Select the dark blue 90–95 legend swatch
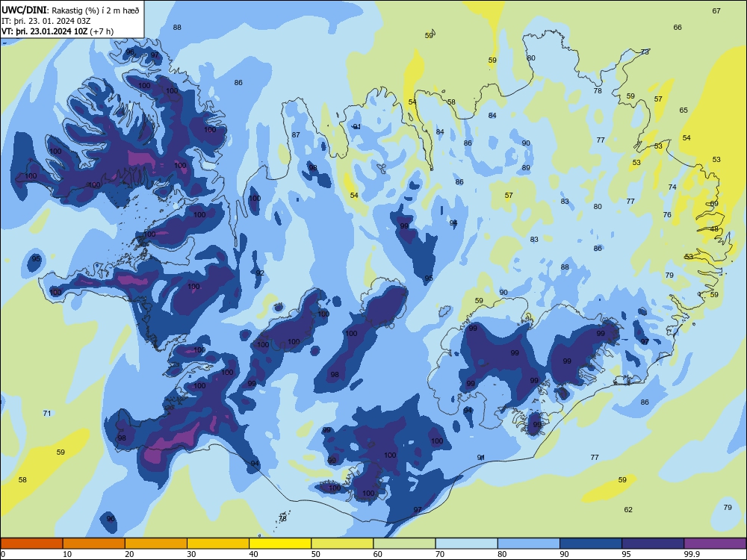Screen dimensions: 747x560 (x=591, y=544)
